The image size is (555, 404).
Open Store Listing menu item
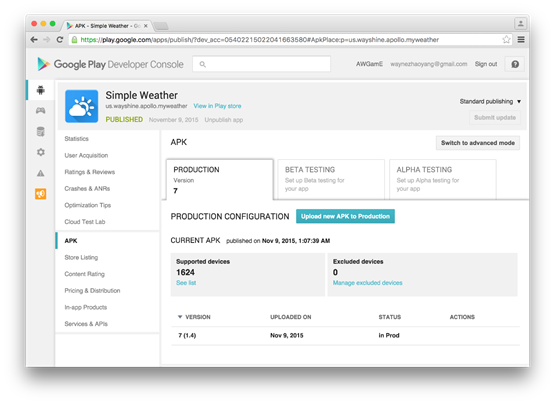[81, 257]
